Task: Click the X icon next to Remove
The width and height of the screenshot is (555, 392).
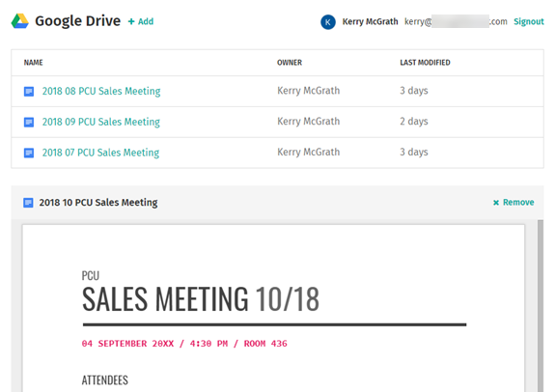Action: pyautogui.click(x=496, y=203)
